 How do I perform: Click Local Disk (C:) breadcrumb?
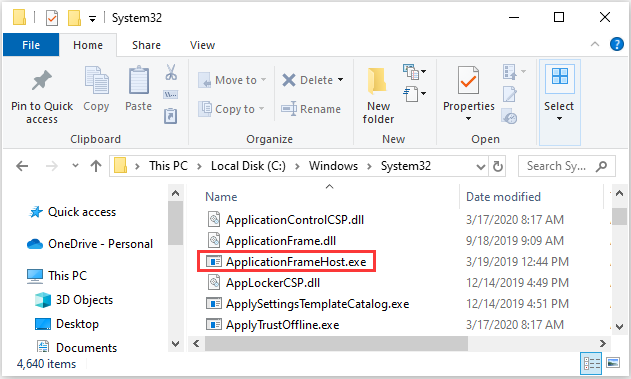[x=248, y=166]
